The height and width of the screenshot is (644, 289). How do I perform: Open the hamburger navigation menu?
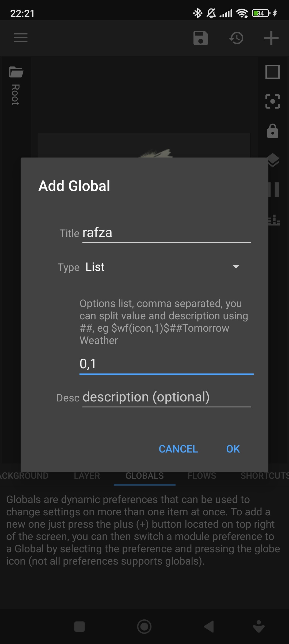21,38
